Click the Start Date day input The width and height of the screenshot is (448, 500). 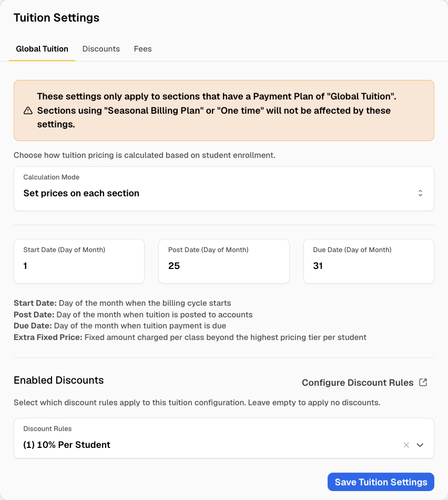tap(79, 261)
